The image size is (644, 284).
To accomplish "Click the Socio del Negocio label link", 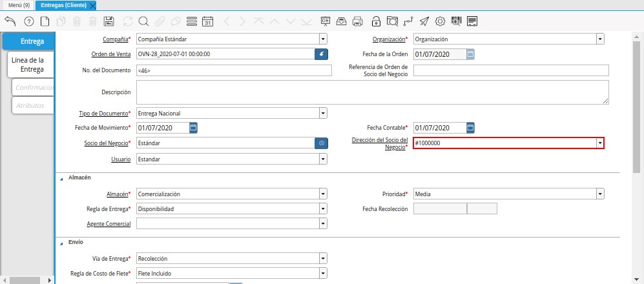I will (106, 143).
